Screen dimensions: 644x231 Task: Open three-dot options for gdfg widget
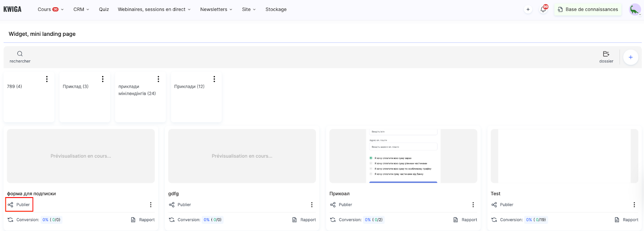(x=312, y=205)
